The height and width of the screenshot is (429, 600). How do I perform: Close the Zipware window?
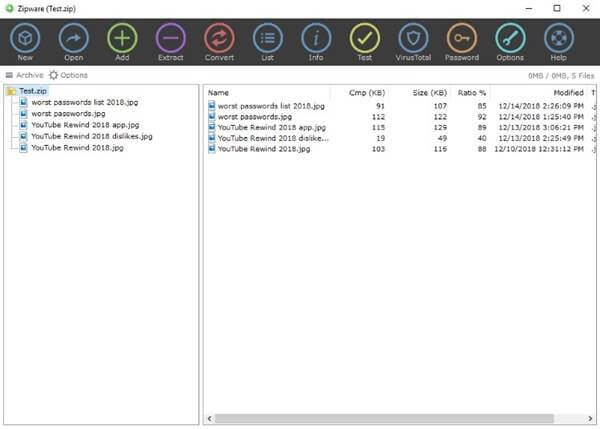[x=586, y=8]
